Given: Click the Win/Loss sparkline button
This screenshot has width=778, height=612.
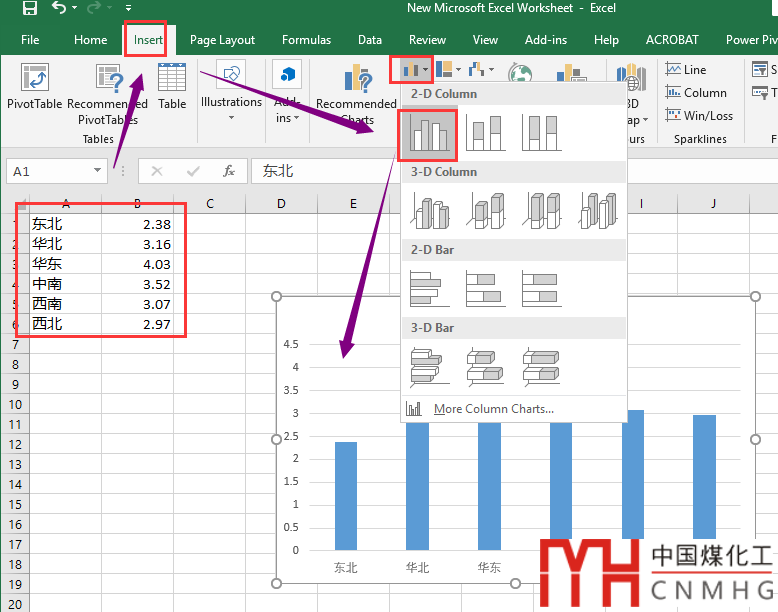Looking at the screenshot, I should pos(698,116).
